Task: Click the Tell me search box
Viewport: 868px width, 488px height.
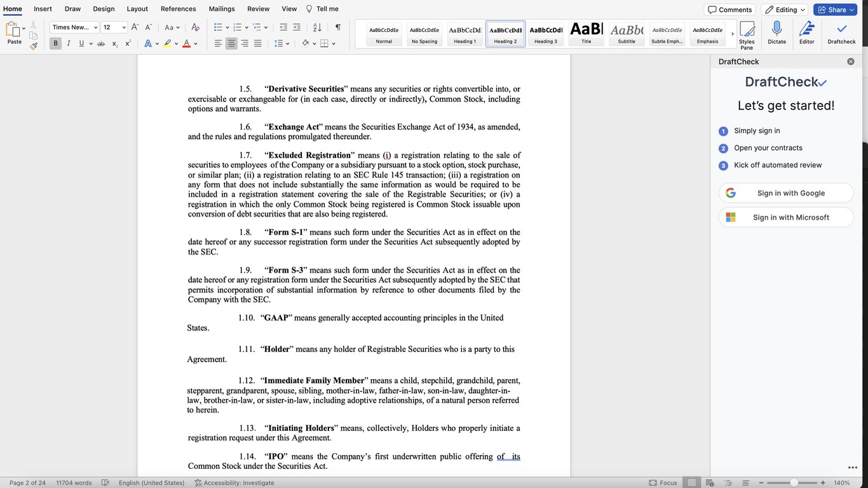Action: coord(322,9)
